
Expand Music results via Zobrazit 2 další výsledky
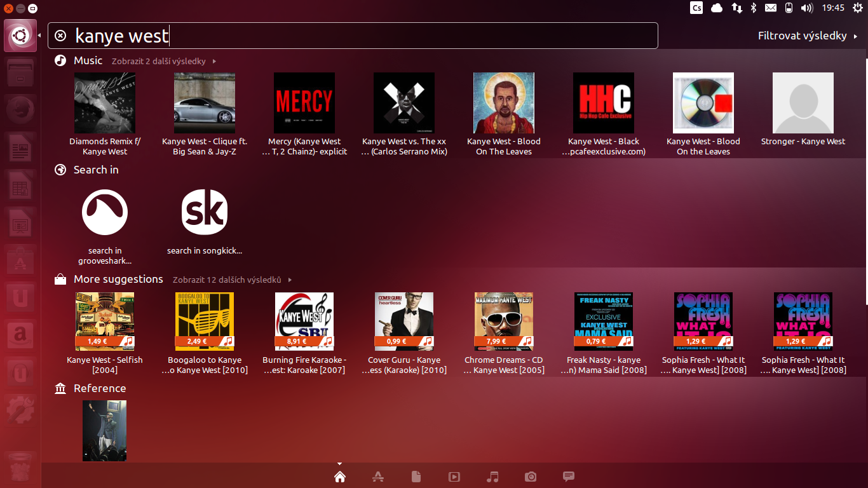point(158,60)
